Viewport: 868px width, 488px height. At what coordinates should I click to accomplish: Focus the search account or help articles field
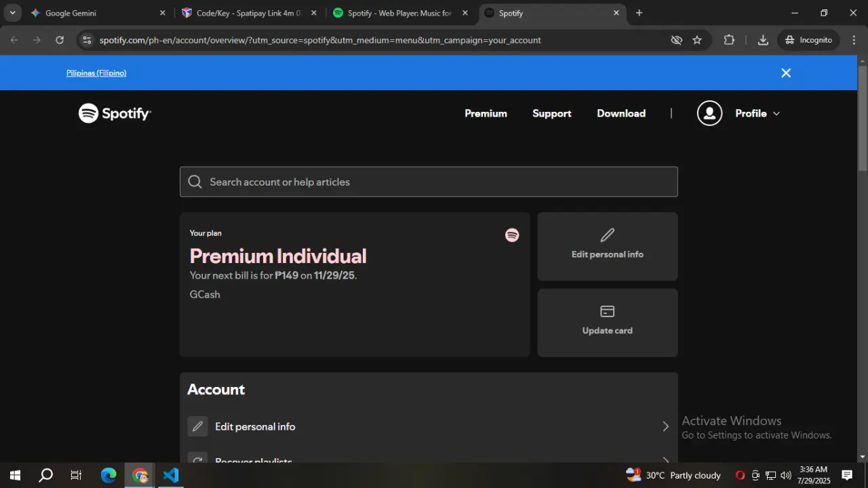(429, 182)
